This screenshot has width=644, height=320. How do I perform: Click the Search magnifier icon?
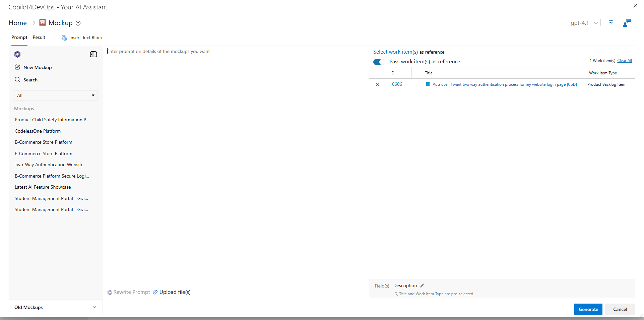(17, 80)
